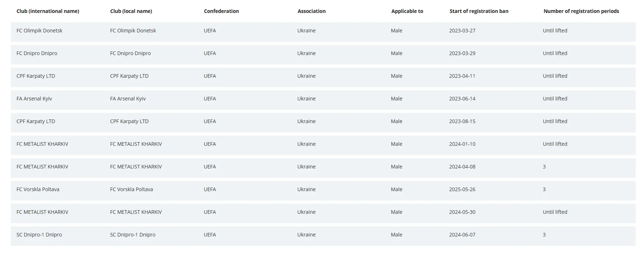
Task: Click the 2024-05-30 date cell
Action: tap(462, 212)
